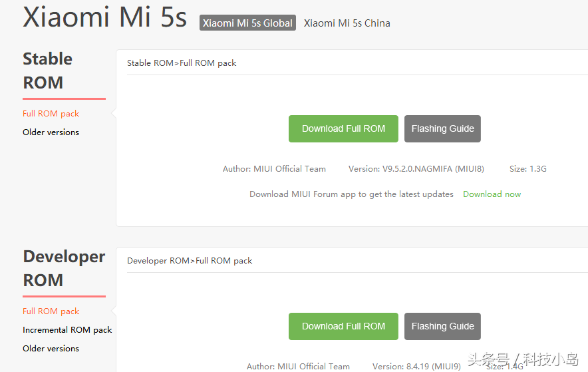The width and height of the screenshot is (588, 372).
Task: Open Flashing Guide for Stable ROM
Action: pyautogui.click(x=442, y=128)
